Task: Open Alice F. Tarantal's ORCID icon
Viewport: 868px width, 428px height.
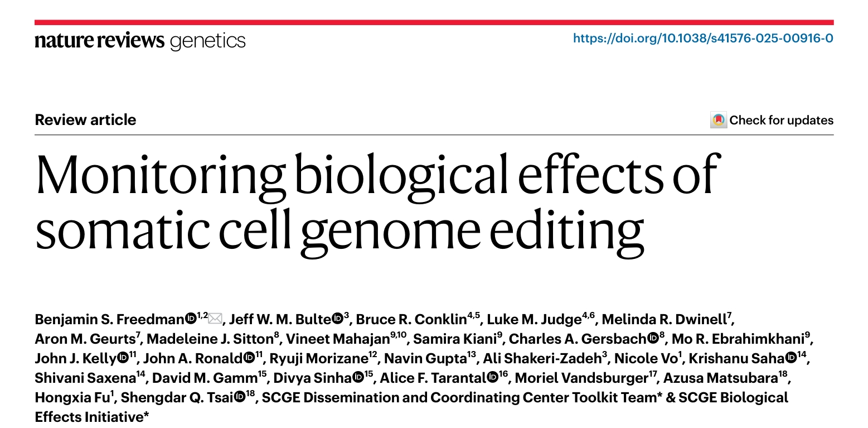Action: coord(492,378)
